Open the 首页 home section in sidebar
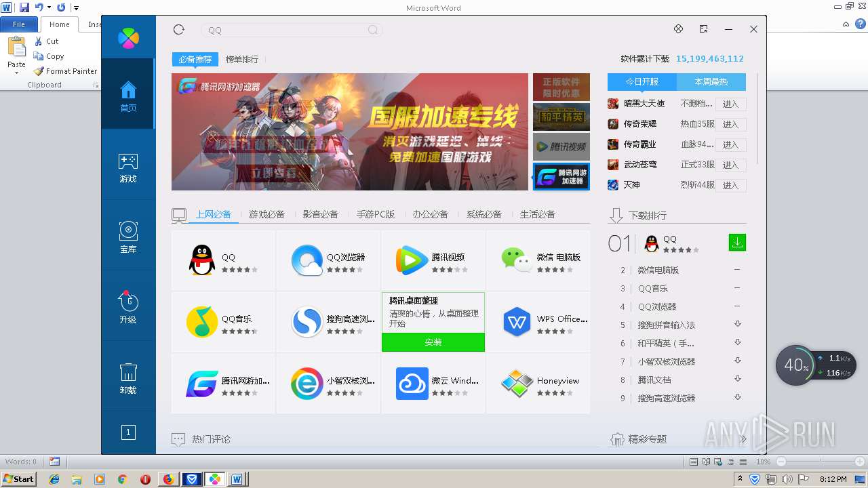Screen dimensions: 868x488 pyautogui.click(x=128, y=96)
